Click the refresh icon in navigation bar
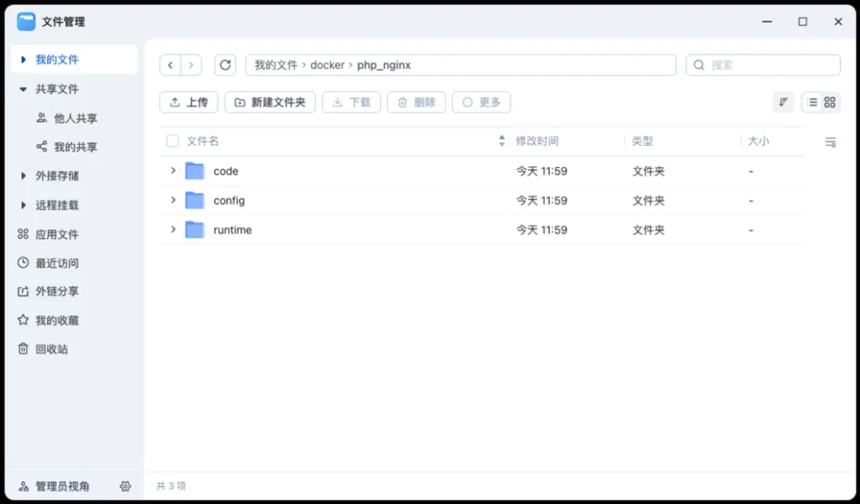This screenshot has height=504, width=860. click(x=225, y=65)
